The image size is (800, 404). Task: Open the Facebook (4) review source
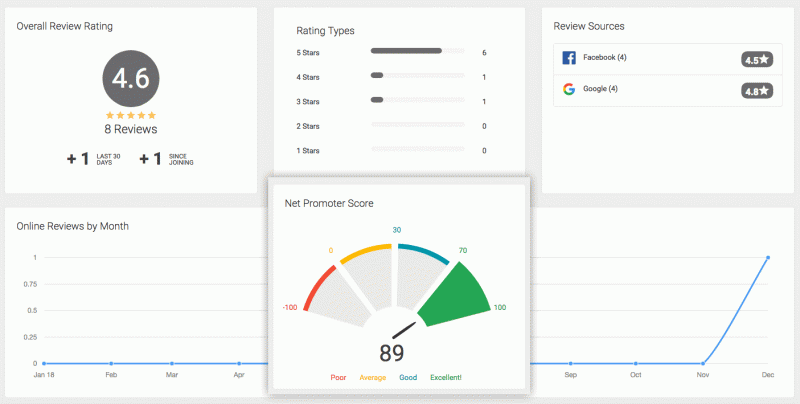coord(668,59)
